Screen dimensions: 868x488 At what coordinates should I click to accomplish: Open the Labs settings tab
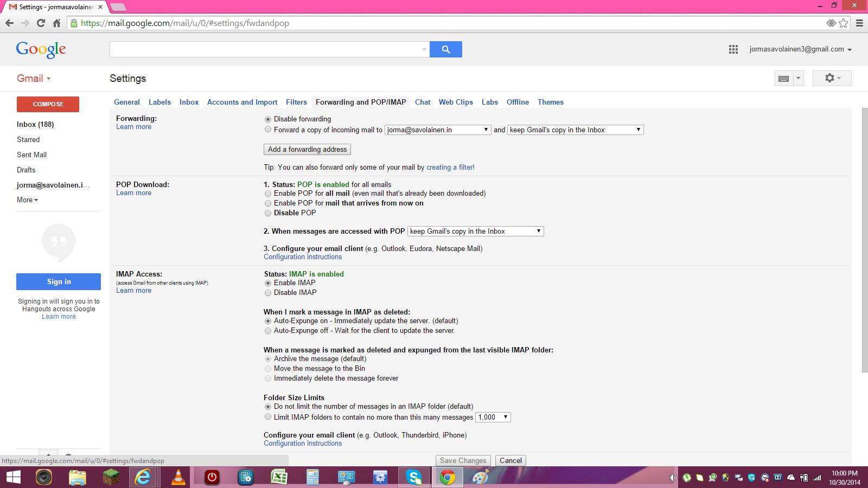pyautogui.click(x=490, y=102)
